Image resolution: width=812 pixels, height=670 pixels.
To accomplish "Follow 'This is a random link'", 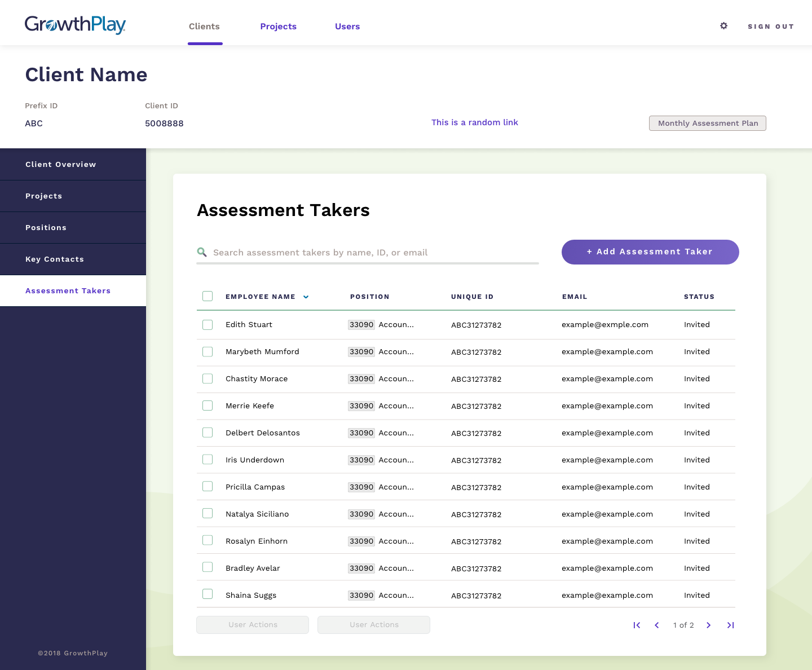I will click(x=475, y=122).
